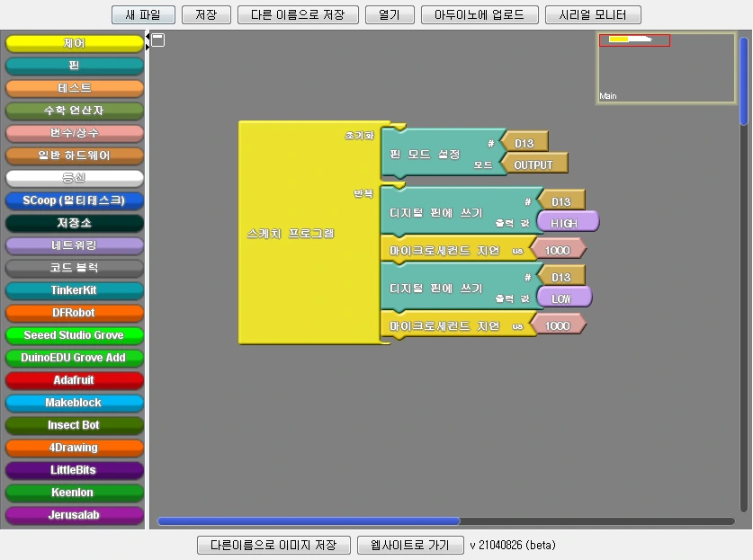The width and height of the screenshot is (753, 560).
Task: Open the Adafruit block library
Action: 74,380
